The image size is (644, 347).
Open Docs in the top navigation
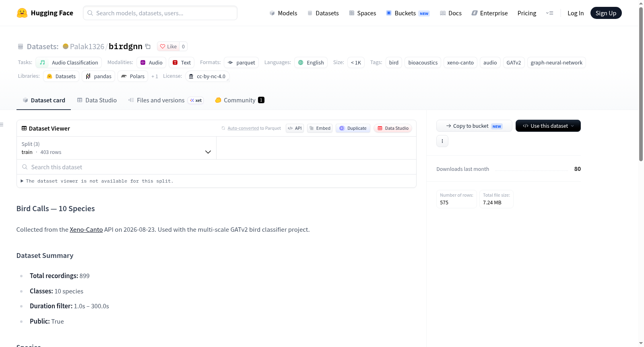(x=450, y=13)
